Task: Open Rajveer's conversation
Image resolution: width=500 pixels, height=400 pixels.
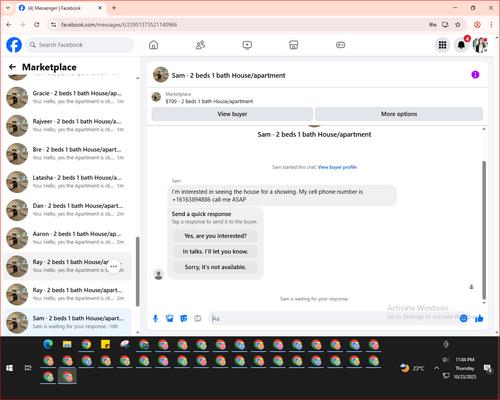Action: [x=67, y=125]
